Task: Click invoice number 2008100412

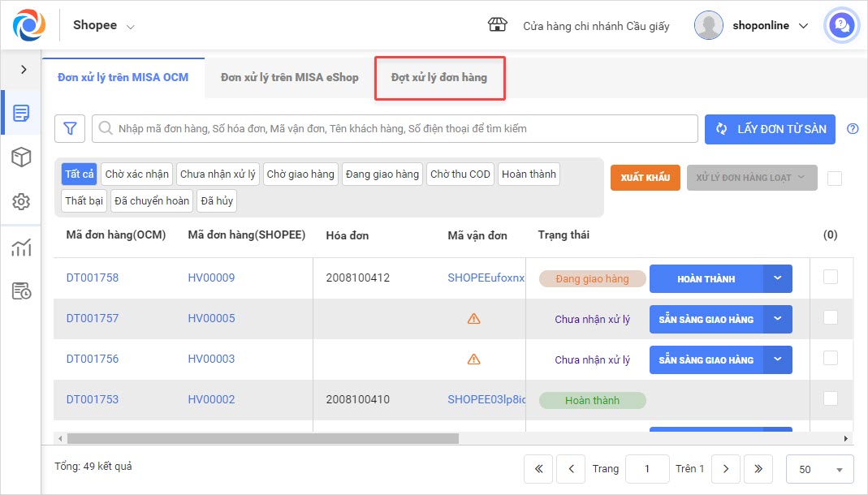Action: (357, 278)
